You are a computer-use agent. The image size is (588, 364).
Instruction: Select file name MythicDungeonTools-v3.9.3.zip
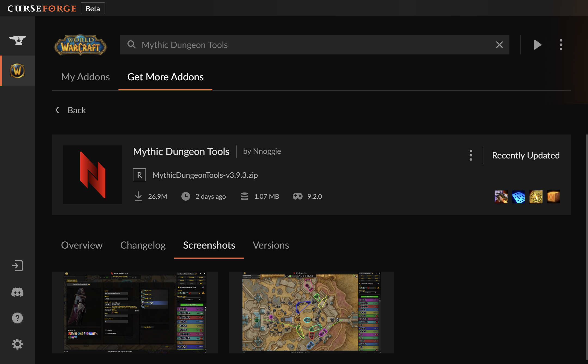tap(205, 175)
